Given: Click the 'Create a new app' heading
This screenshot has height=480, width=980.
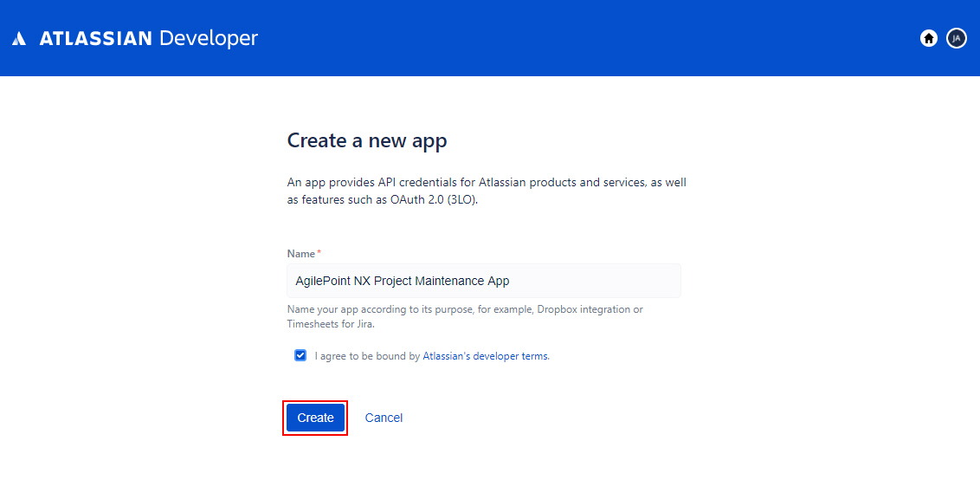Looking at the screenshot, I should (367, 140).
